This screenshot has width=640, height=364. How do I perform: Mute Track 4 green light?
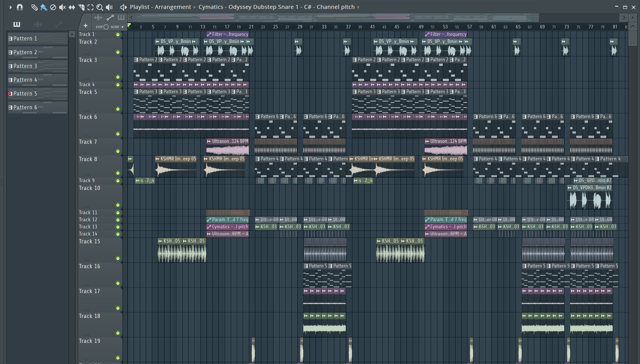[x=118, y=85]
